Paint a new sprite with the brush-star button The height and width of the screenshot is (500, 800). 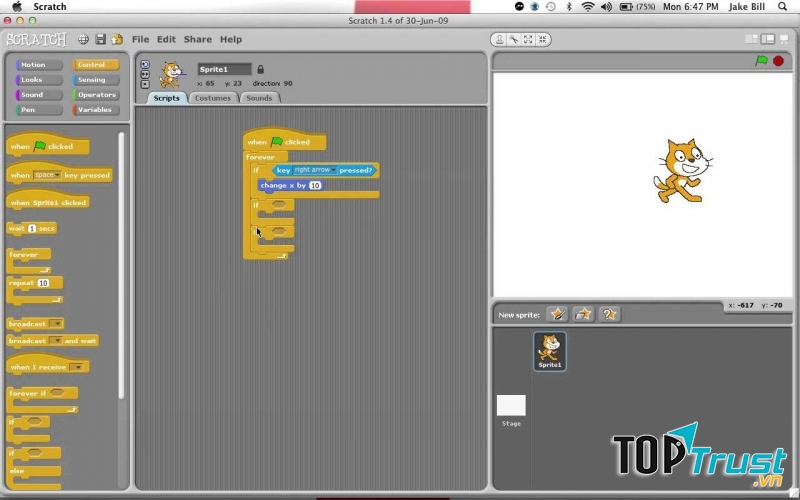tap(558, 314)
